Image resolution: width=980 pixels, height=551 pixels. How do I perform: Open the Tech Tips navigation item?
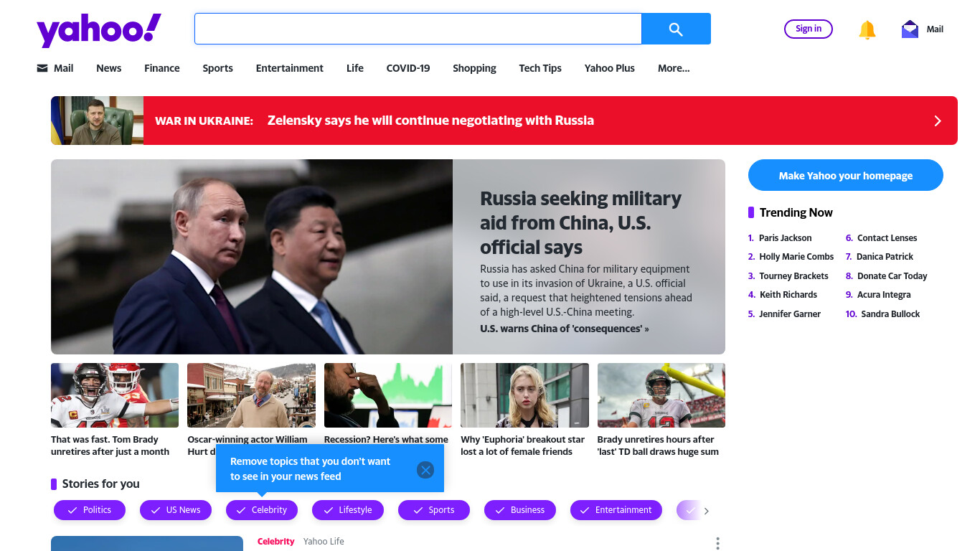pyautogui.click(x=540, y=68)
